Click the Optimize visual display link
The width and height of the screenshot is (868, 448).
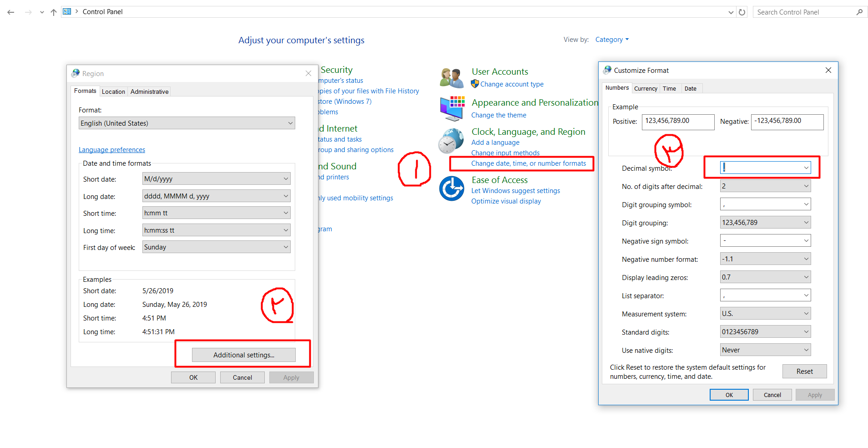pyautogui.click(x=506, y=201)
